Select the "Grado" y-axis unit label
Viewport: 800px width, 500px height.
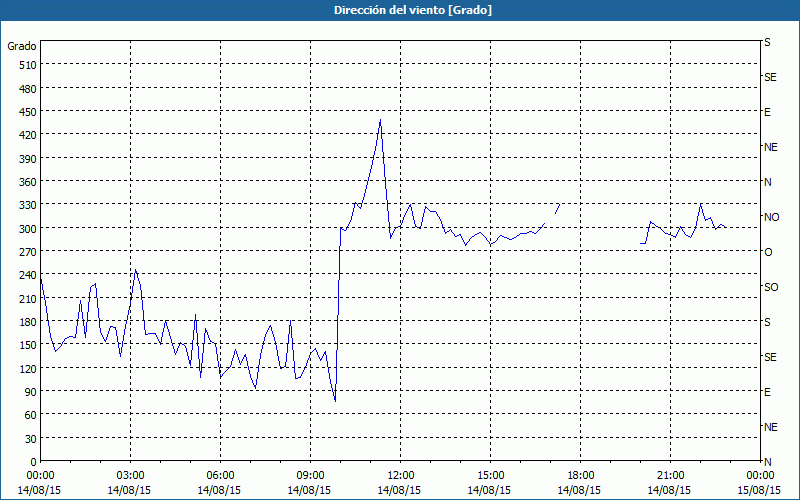(21, 46)
